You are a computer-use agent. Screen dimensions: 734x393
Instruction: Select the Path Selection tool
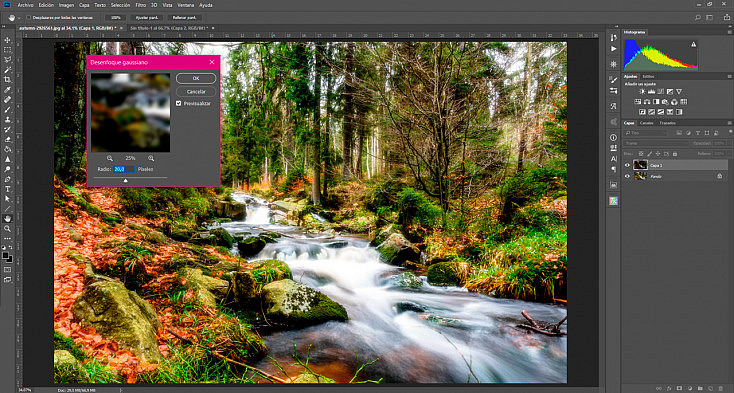click(7, 199)
